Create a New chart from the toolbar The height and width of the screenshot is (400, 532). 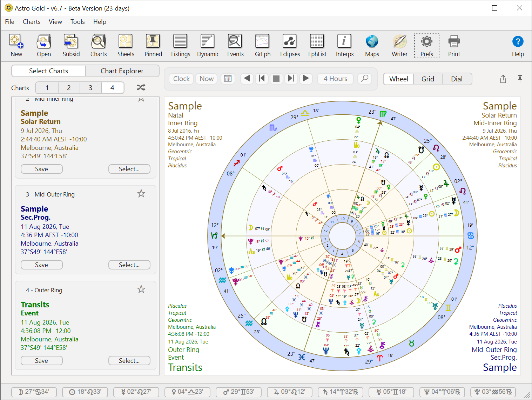click(x=16, y=46)
